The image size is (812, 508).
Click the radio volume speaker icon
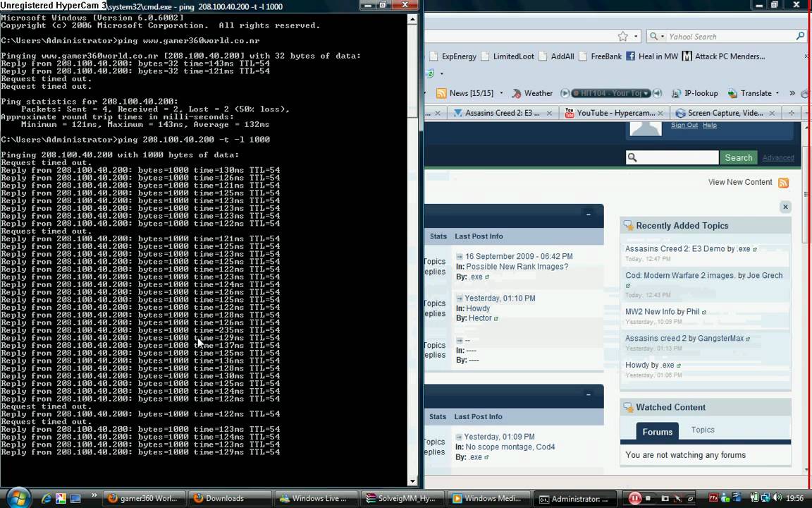coord(658,93)
